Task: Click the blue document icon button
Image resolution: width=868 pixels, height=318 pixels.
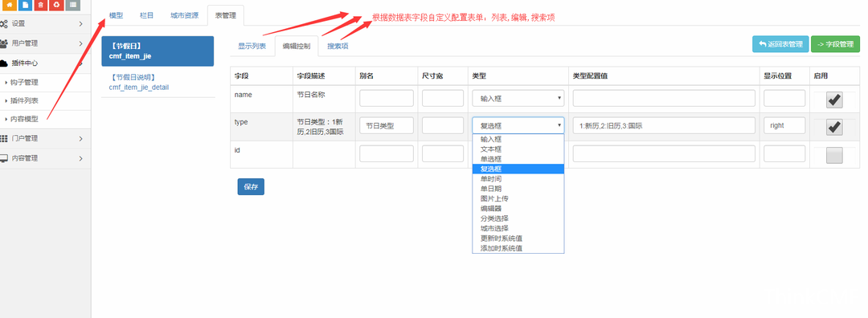Action: tap(25, 5)
